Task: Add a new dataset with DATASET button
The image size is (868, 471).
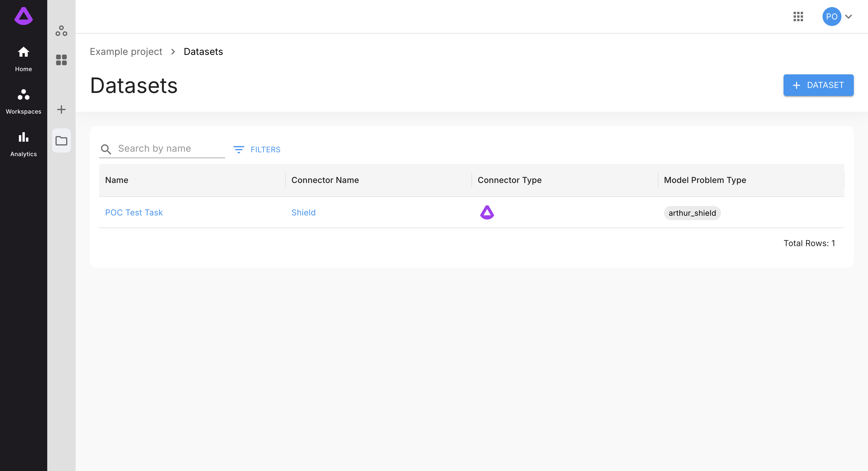Action: (818, 85)
